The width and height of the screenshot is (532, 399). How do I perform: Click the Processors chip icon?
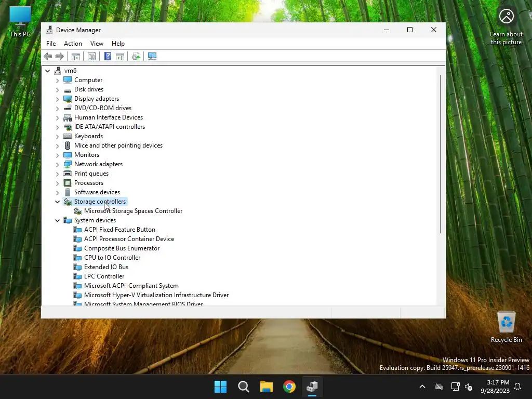coord(68,183)
